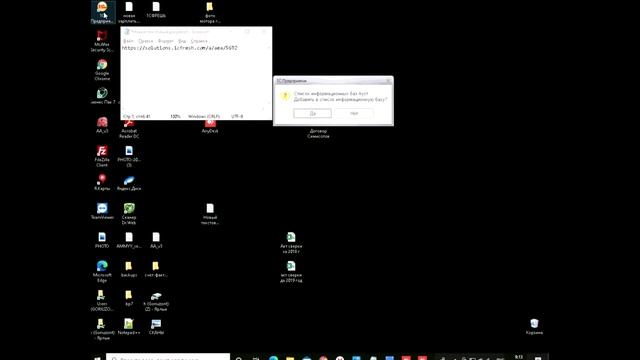This screenshot has width=640, height=360.
Task: Decline with Нет in 1C dialog
Action: (x=354, y=113)
